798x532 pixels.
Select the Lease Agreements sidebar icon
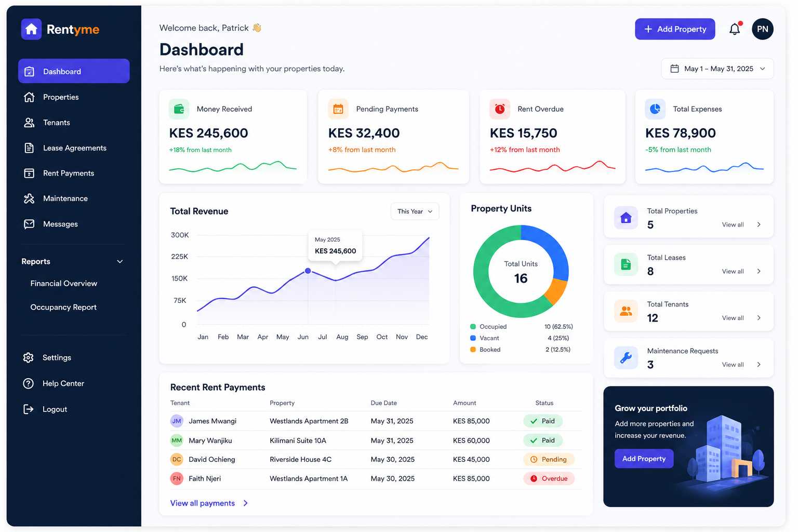coord(30,148)
